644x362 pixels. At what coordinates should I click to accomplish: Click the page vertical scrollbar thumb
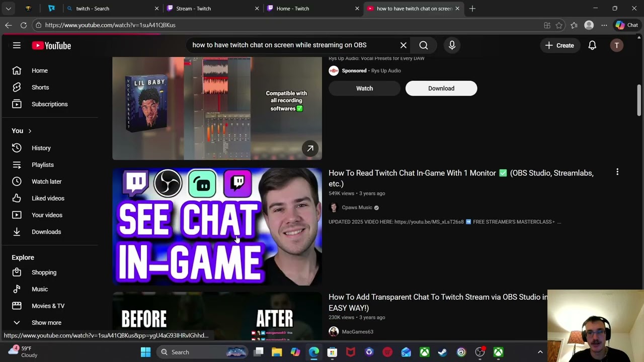pos(639,101)
